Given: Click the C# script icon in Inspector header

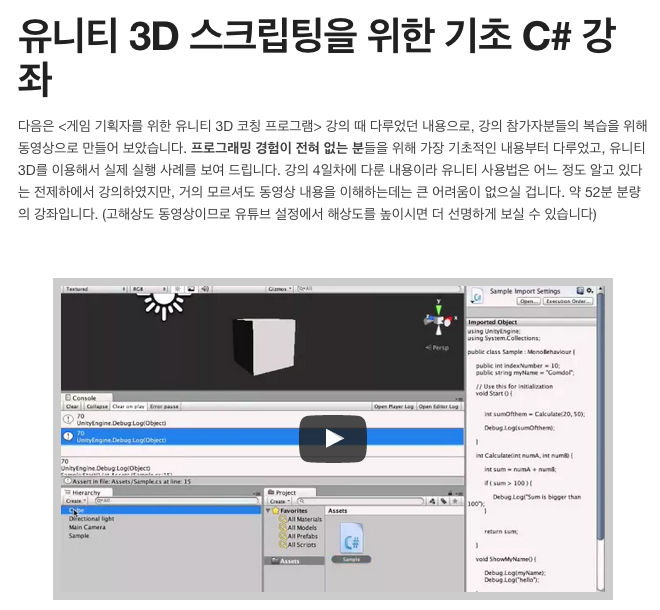Looking at the screenshot, I should point(477,296).
